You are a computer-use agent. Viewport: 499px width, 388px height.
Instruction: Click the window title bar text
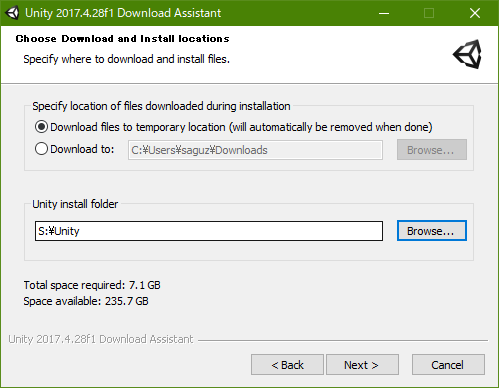coord(123,13)
